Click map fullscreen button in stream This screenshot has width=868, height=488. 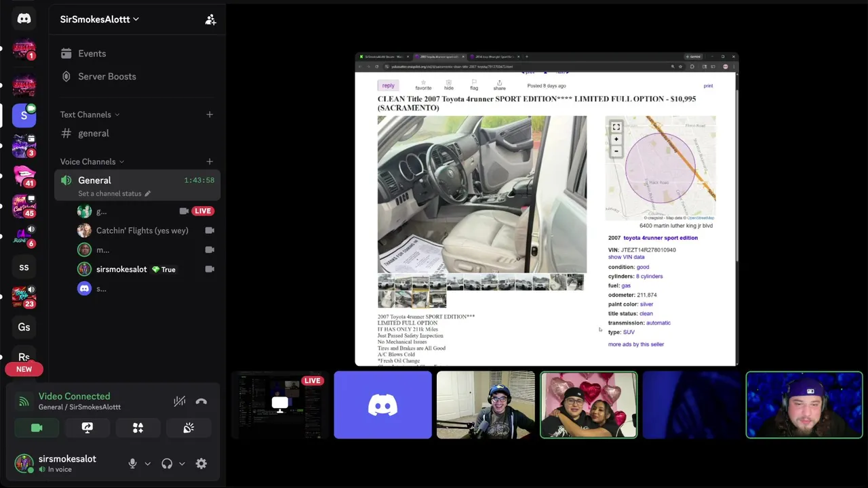[x=616, y=127]
